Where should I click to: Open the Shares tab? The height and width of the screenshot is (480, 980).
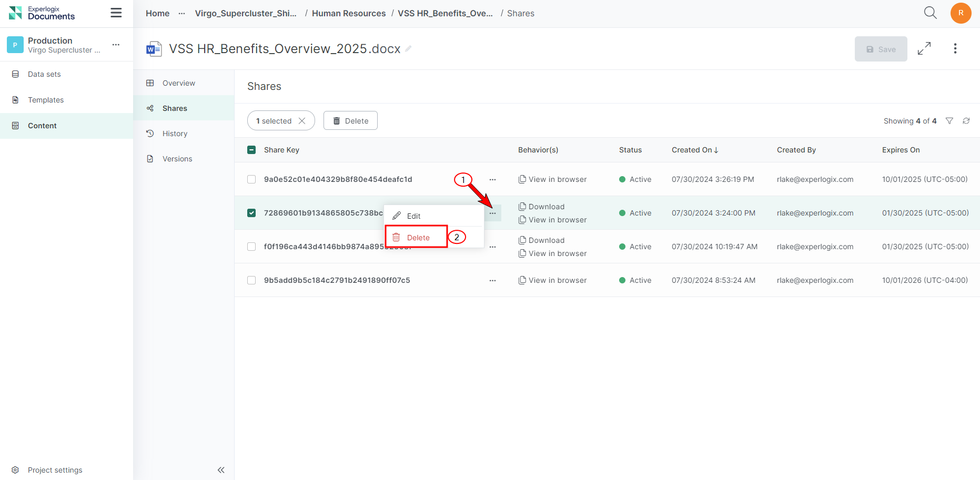tap(184, 108)
